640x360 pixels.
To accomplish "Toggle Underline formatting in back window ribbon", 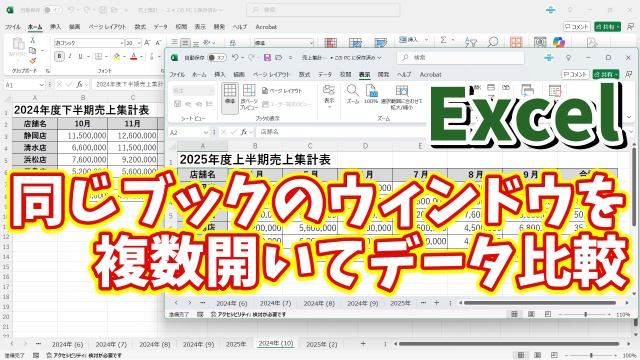I will (80, 56).
